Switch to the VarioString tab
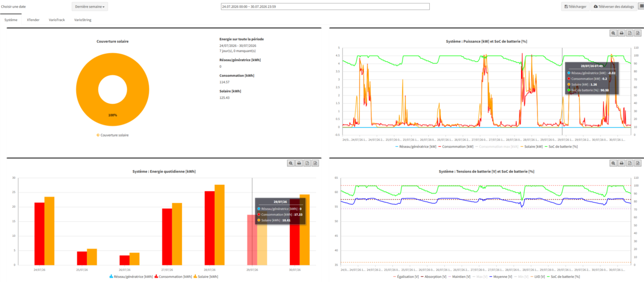Screen dimensions: 644x282 [x=82, y=20]
